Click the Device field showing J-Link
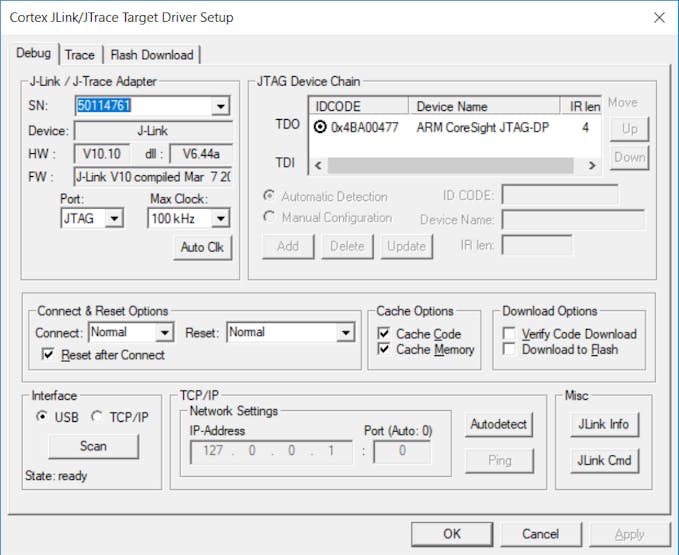Image resolution: width=679 pixels, height=555 pixels. pyautogui.click(x=153, y=131)
